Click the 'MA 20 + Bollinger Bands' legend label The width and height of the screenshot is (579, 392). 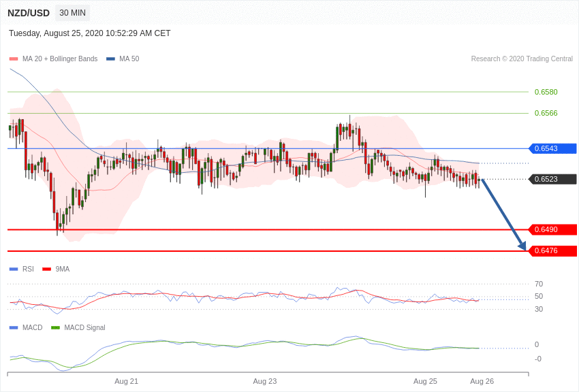60,59
